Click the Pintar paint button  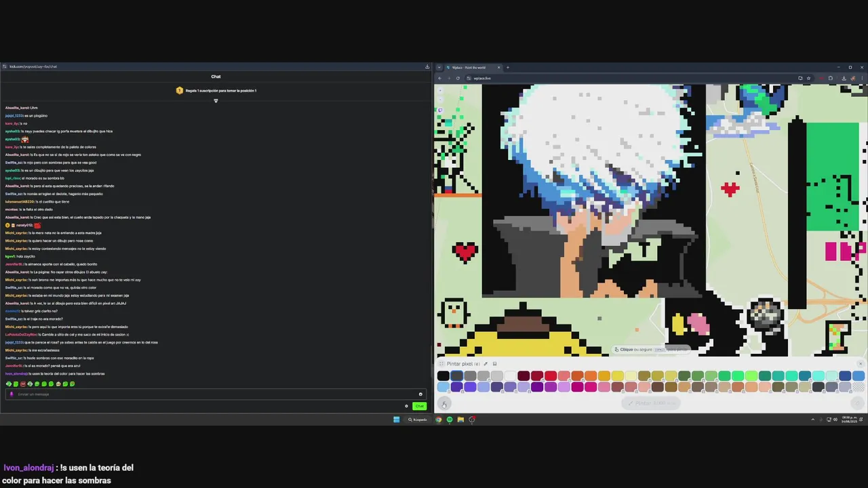click(650, 403)
